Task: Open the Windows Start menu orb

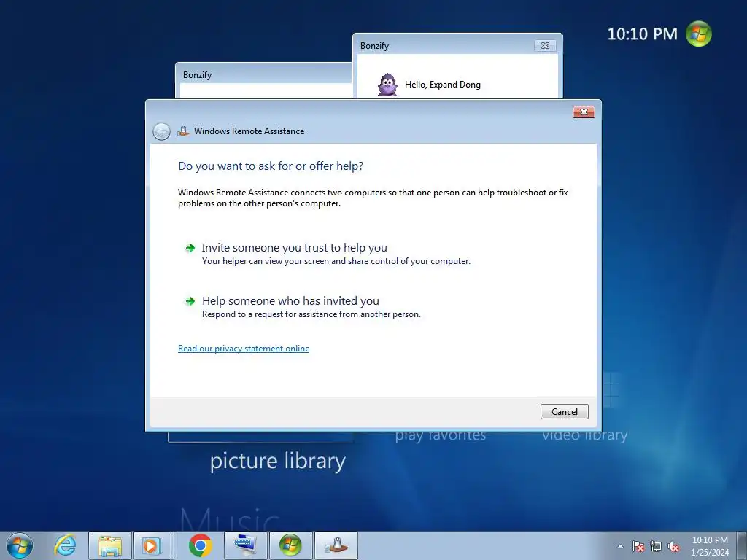Action: [x=20, y=545]
